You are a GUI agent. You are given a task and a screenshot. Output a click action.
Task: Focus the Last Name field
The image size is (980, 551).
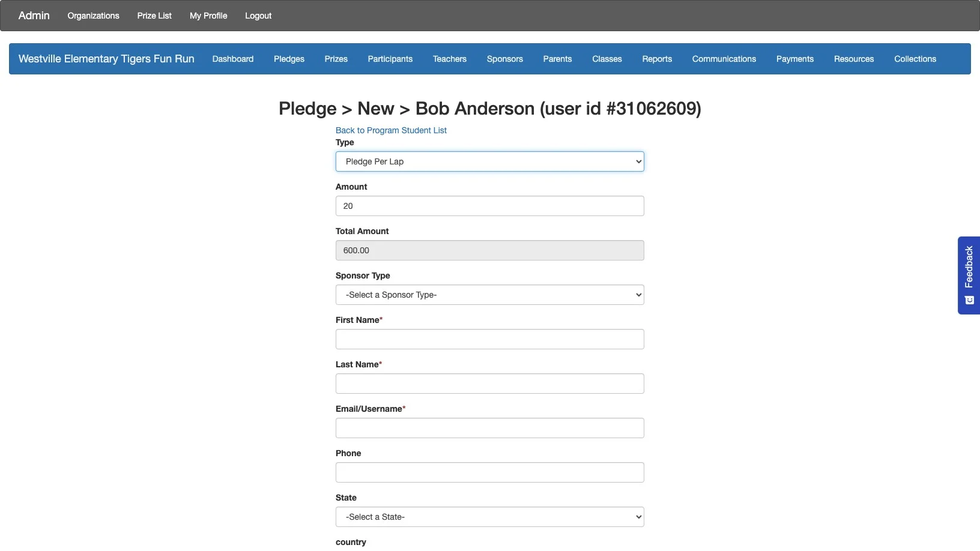490,384
